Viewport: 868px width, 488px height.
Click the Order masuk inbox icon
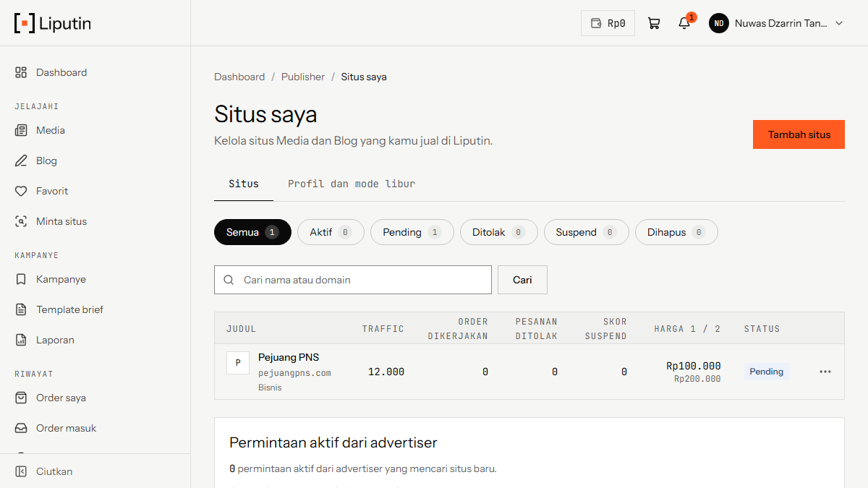tap(21, 428)
